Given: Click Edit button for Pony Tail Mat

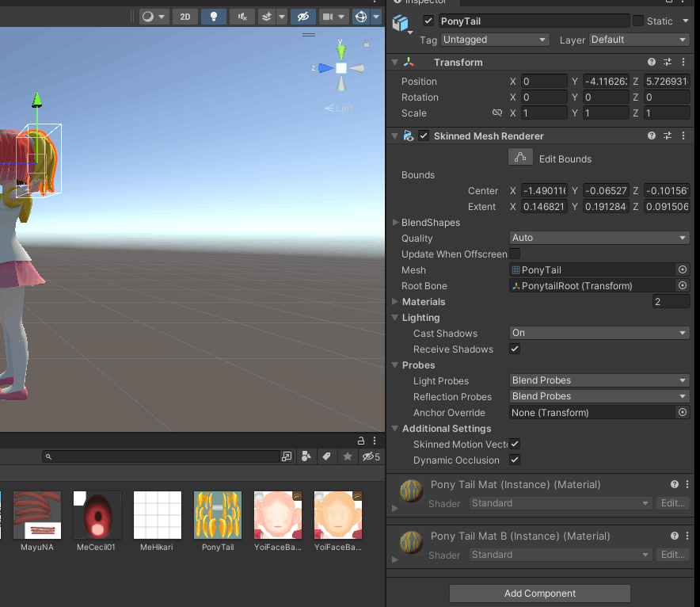Looking at the screenshot, I should (x=673, y=503).
